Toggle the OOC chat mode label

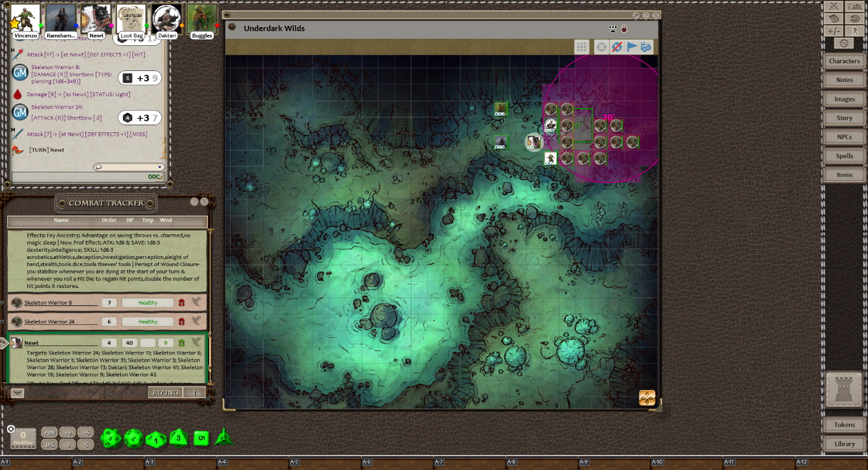(x=154, y=177)
